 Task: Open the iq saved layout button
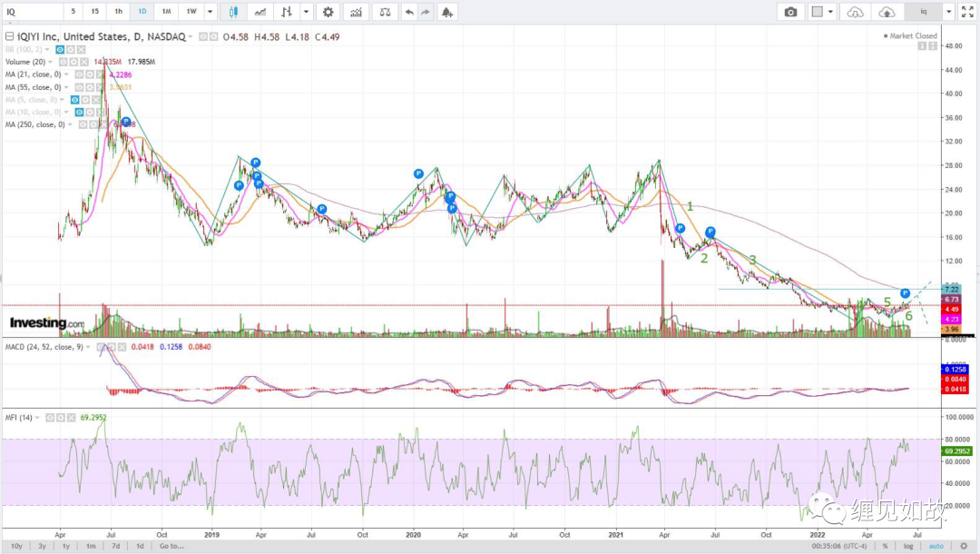pos(923,12)
